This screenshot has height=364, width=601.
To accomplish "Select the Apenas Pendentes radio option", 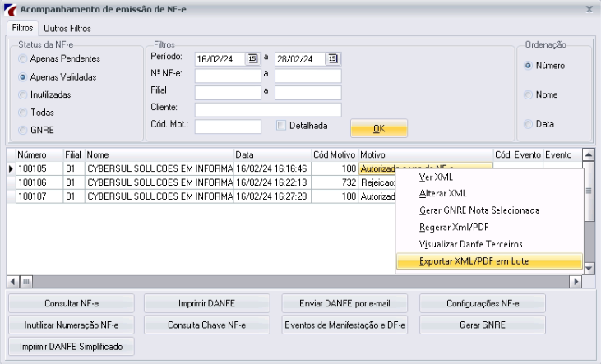I will [23, 58].
